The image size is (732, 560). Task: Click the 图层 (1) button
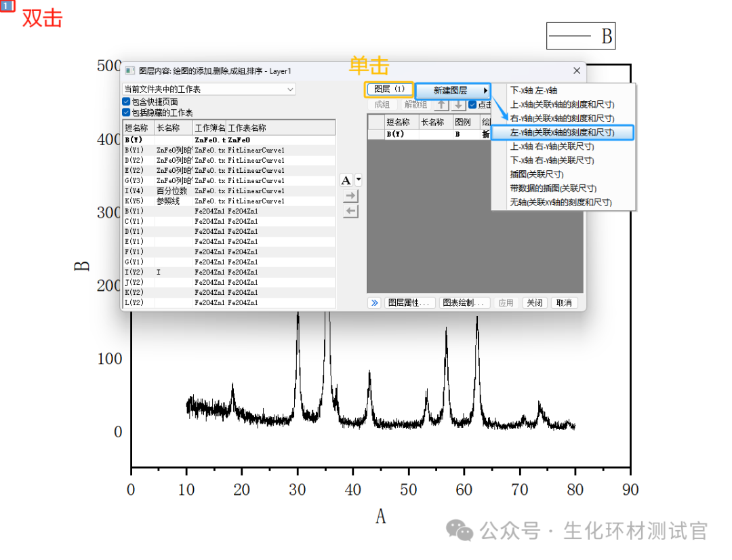pos(389,89)
